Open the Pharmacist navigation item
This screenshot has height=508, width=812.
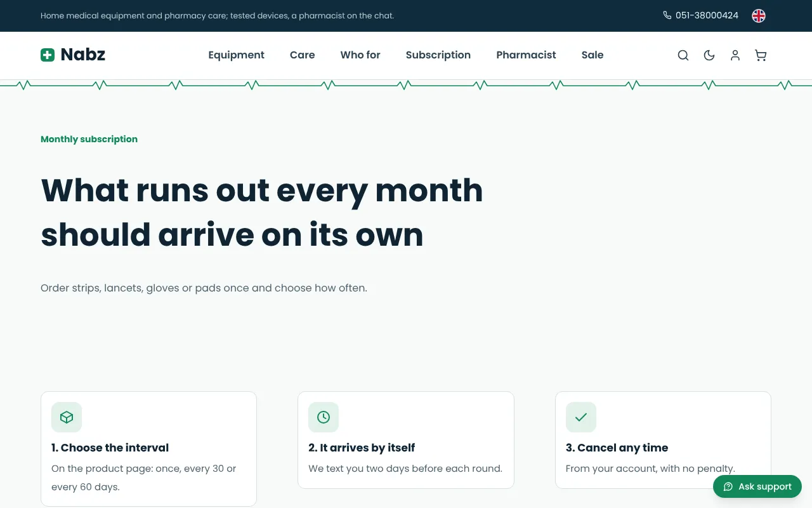click(x=526, y=55)
